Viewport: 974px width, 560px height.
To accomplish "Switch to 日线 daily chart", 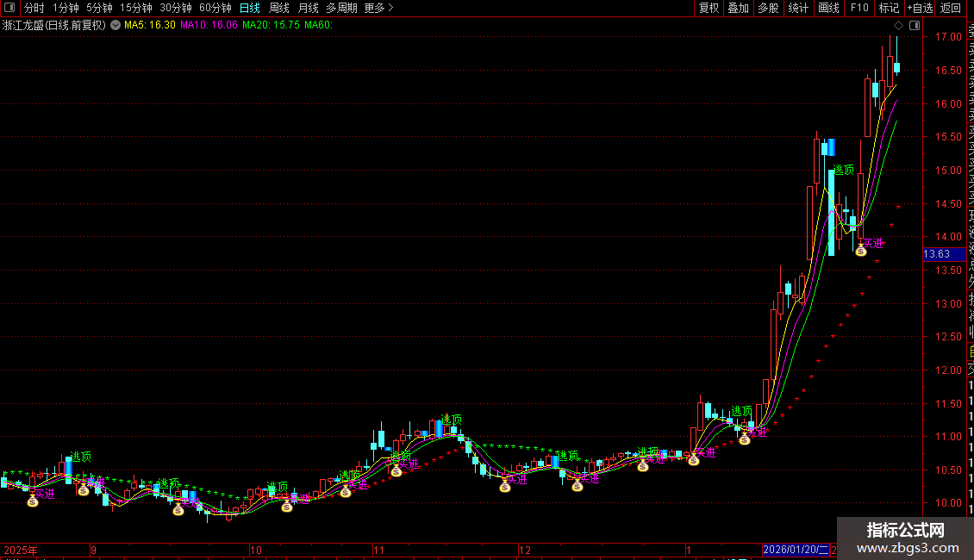I will point(250,8).
